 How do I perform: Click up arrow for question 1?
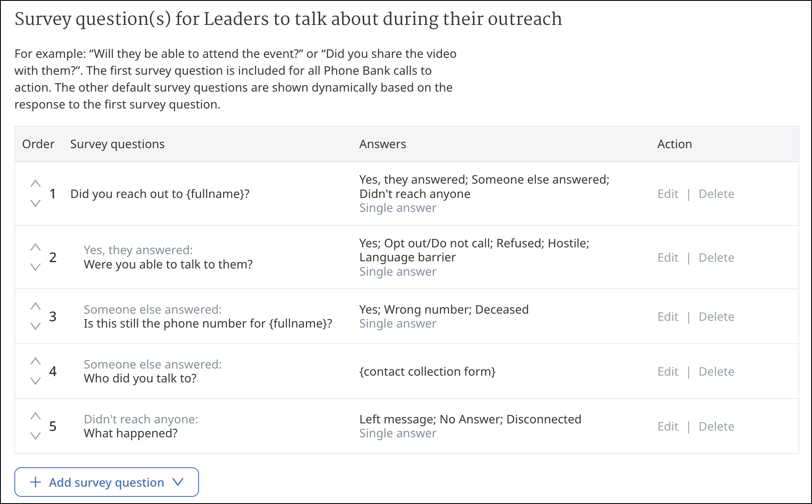click(35, 184)
